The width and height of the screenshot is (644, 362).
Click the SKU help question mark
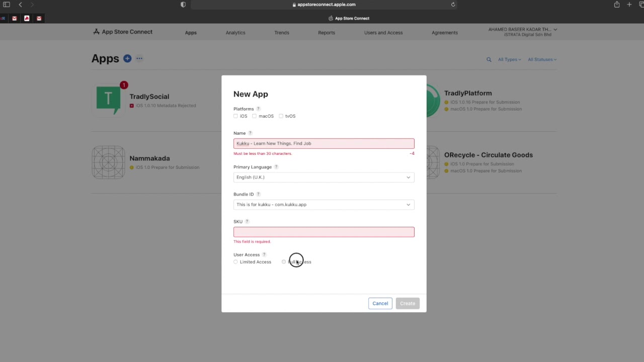pos(247,221)
